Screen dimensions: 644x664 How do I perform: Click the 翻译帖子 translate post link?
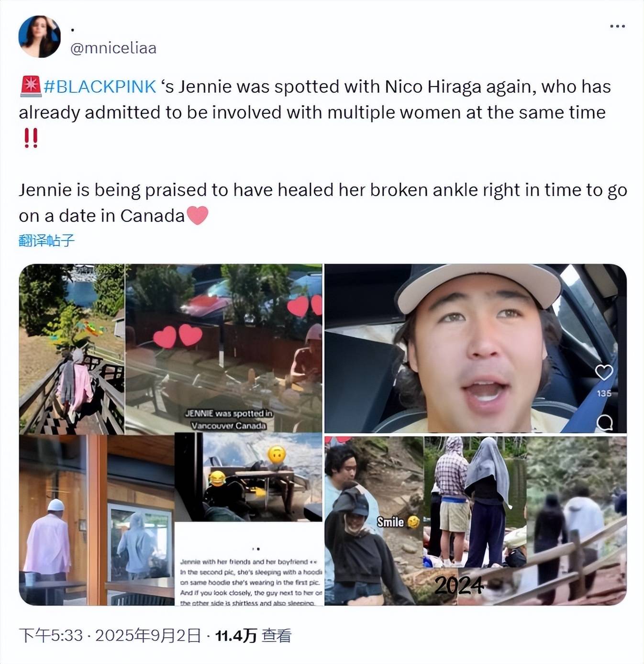46,240
